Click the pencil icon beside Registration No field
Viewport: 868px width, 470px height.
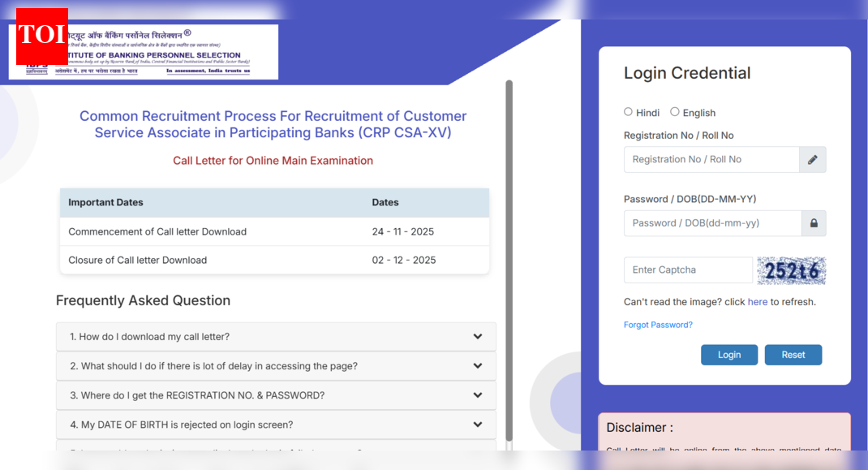point(812,160)
